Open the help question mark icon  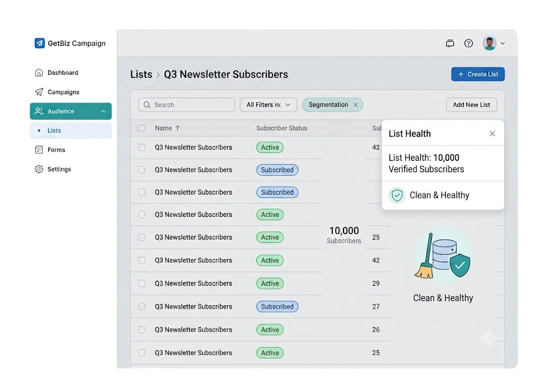tap(468, 43)
